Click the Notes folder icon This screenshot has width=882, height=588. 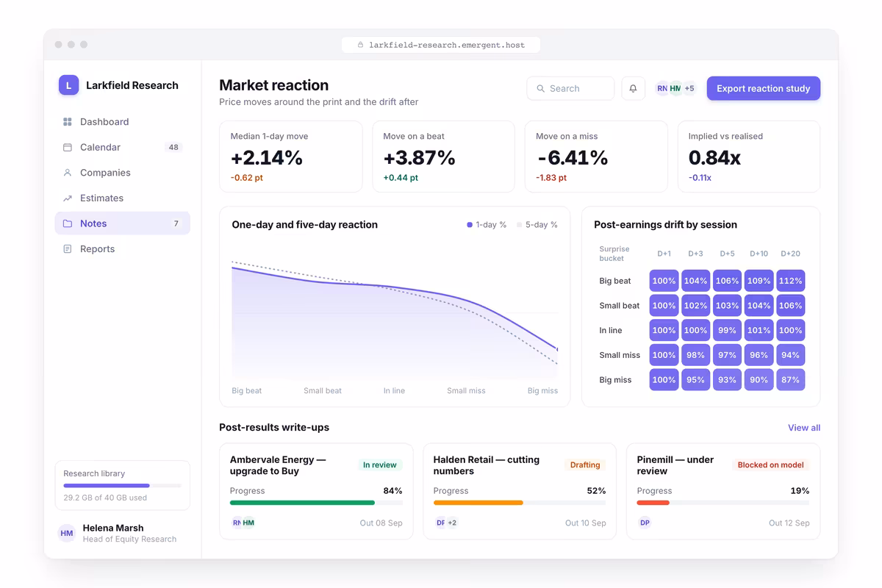click(x=68, y=223)
